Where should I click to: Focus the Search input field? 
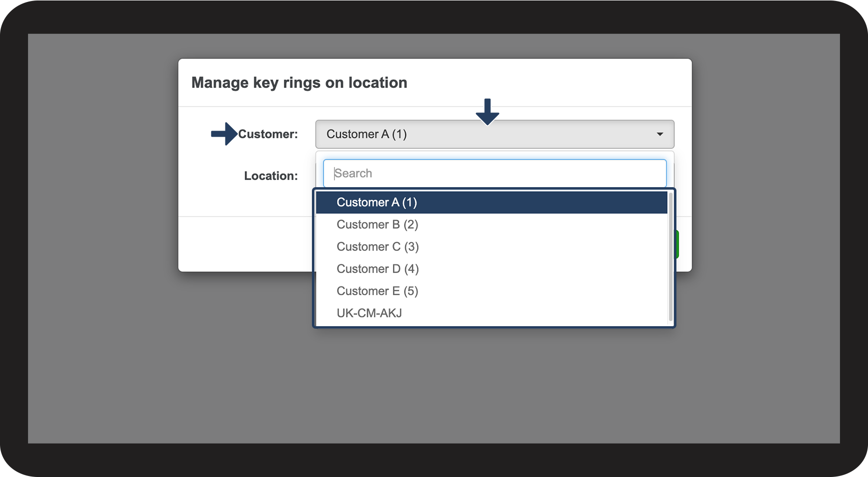tap(494, 173)
